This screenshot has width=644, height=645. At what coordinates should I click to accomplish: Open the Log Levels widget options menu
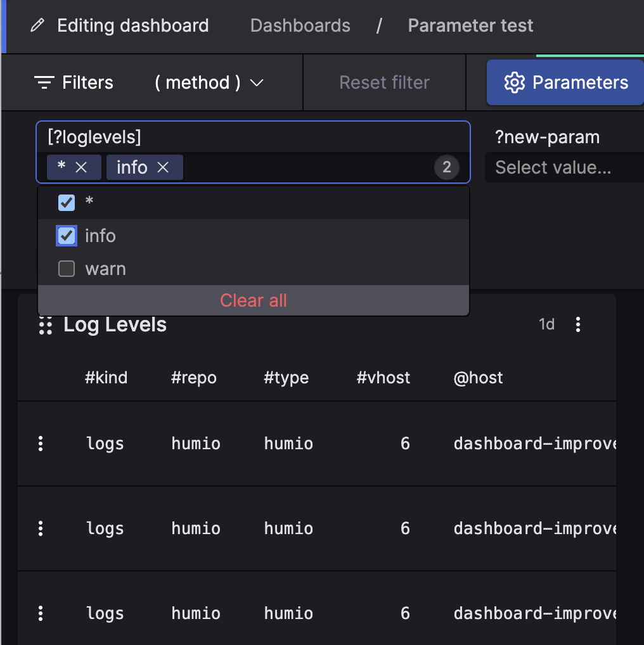click(577, 324)
